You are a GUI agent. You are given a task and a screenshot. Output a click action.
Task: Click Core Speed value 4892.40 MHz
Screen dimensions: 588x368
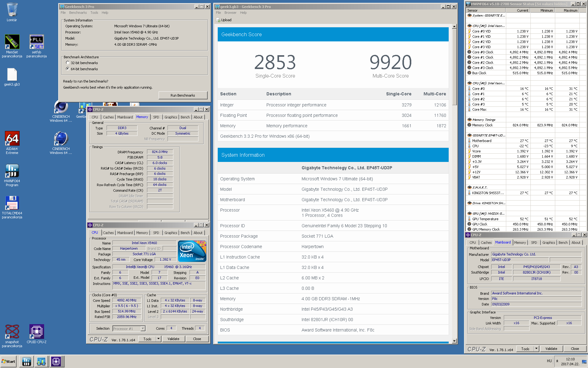click(x=127, y=300)
